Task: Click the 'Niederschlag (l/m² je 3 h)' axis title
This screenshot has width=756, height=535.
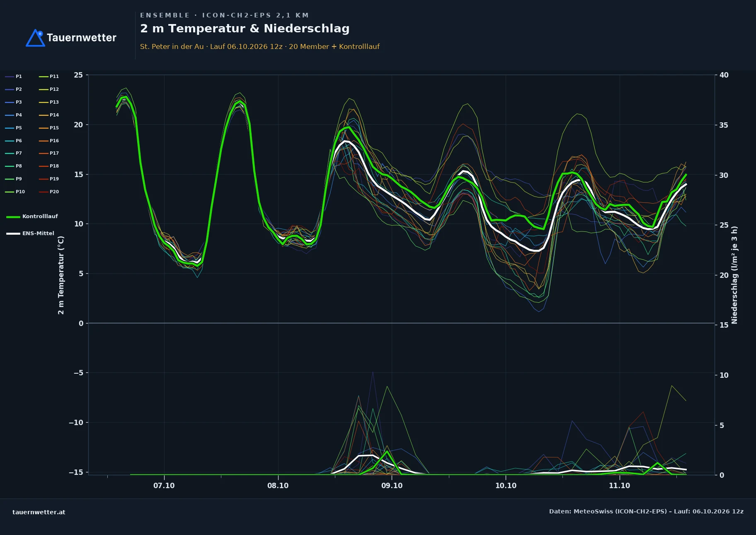Action: (734, 275)
